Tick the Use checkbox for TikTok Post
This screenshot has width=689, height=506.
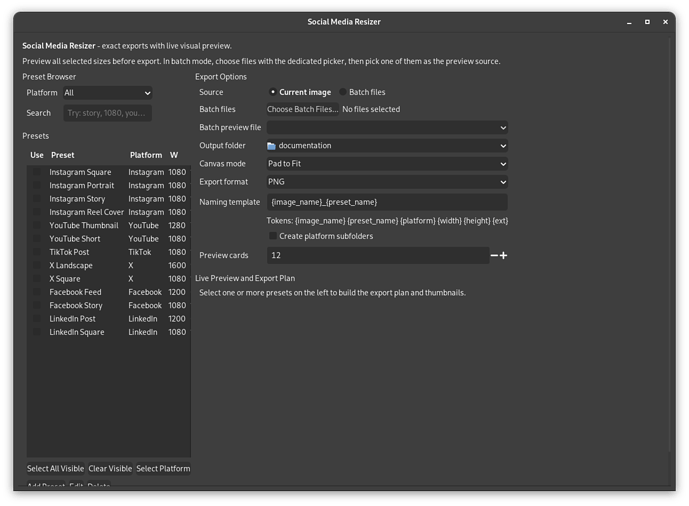37,253
